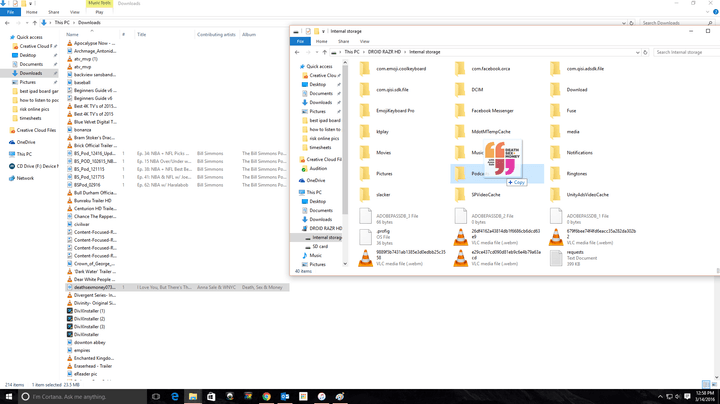
Task: Open the Fuse folder
Action: click(563, 111)
